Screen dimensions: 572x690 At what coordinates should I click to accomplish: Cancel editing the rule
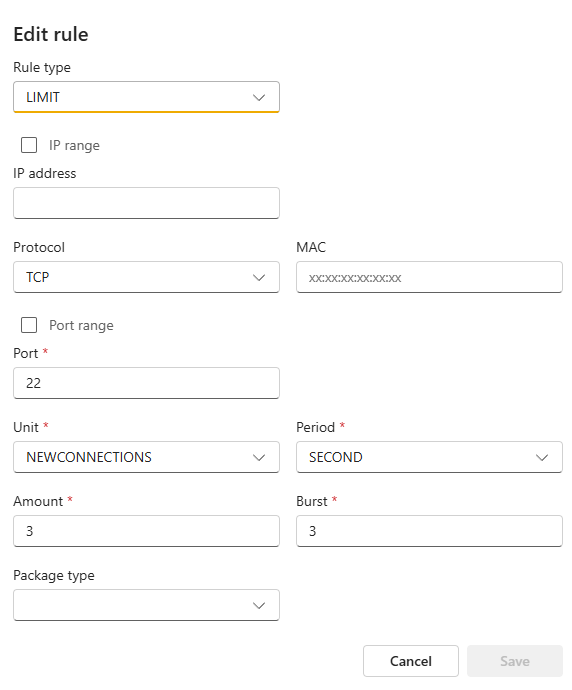411,661
